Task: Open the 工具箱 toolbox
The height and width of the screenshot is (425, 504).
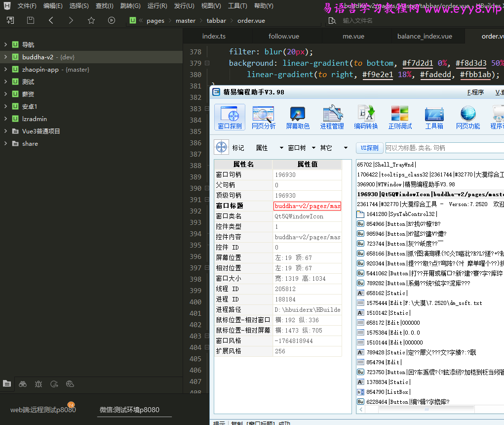Action: tap(434, 118)
